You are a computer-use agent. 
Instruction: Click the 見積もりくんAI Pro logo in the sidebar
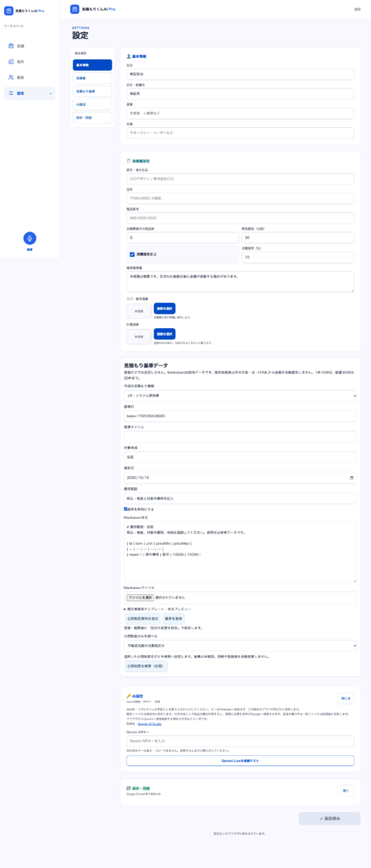(25, 11)
